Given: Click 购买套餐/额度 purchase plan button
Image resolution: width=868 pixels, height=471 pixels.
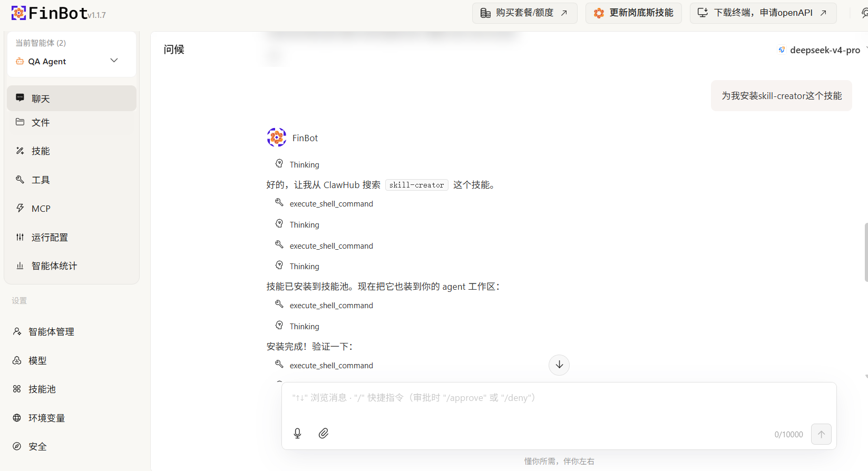Looking at the screenshot, I should pyautogui.click(x=525, y=13).
